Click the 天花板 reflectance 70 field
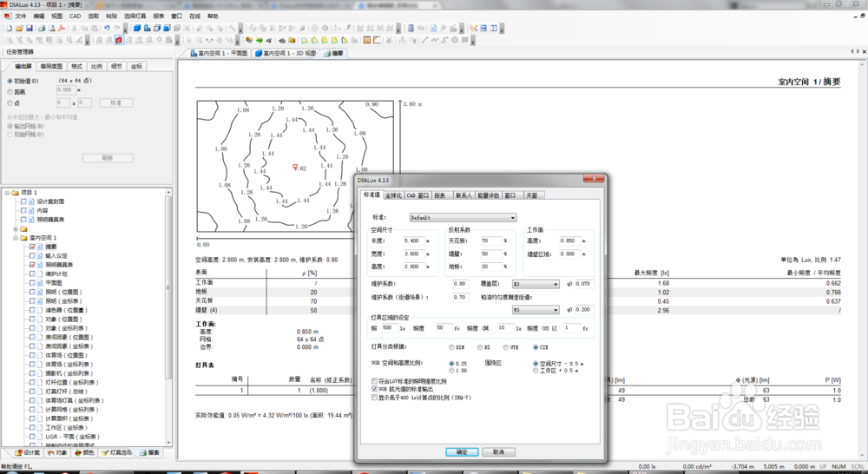Image resolution: width=868 pixels, height=474 pixels. (x=491, y=240)
